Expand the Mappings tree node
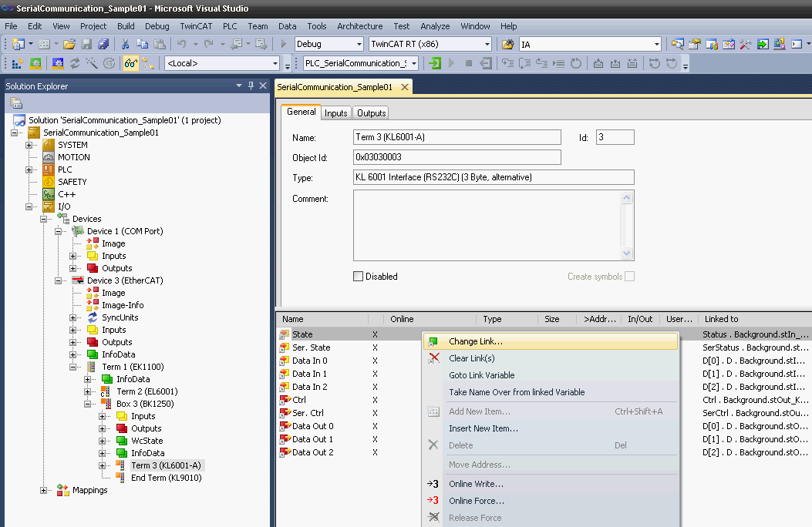The height and width of the screenshot is (527, 812). [43, 490]
